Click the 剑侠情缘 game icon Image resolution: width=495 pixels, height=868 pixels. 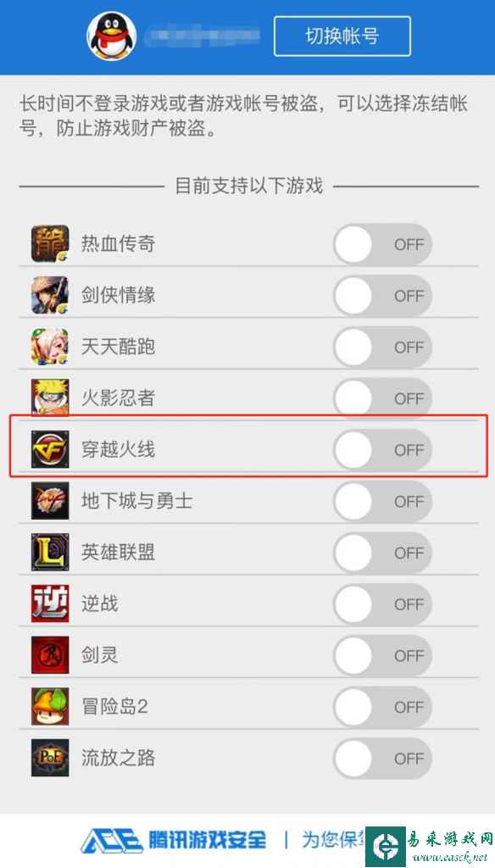pyautogui.click(x=50, y=295)
